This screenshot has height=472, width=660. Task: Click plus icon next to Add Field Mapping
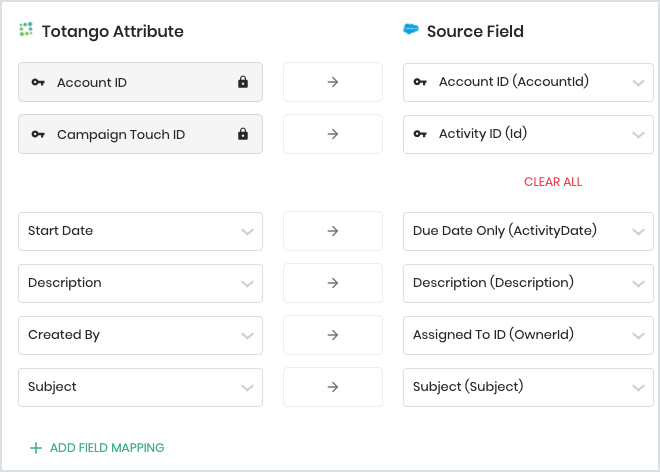[36, 448]
